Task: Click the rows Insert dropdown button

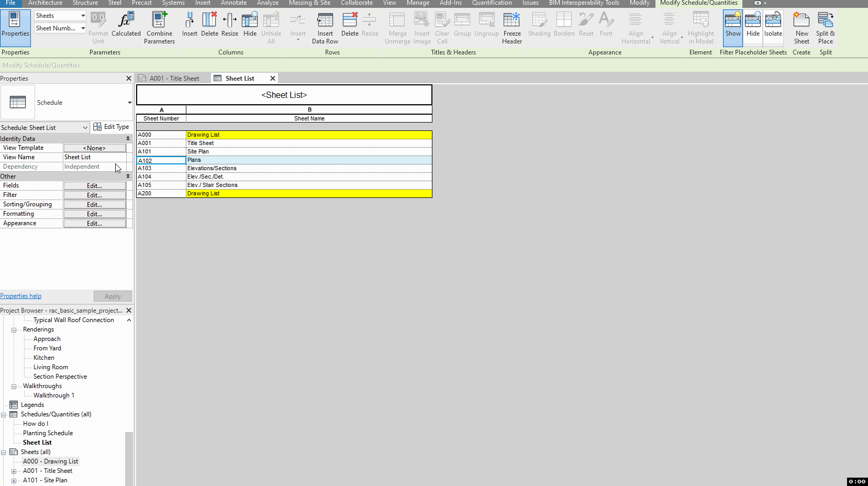Action: click(x=298, y=27)
